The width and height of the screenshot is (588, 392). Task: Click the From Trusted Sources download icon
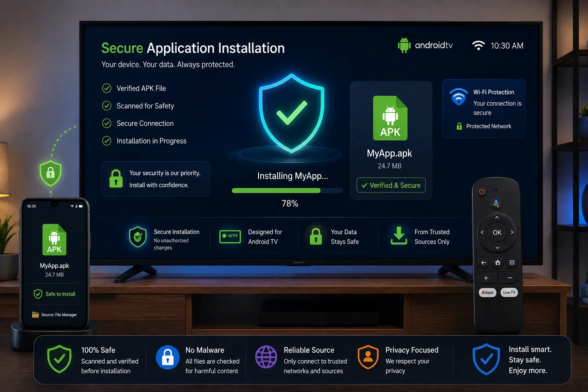click(x=399, y=235)
